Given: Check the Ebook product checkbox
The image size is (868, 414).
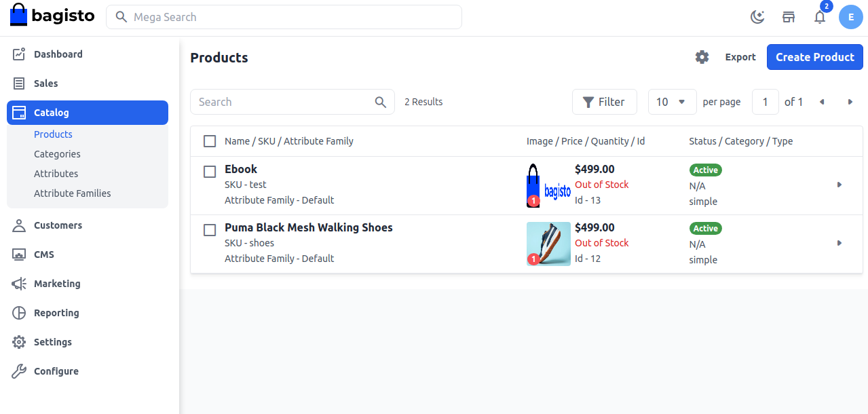Looking at the screenshot, I should [210, 172].
